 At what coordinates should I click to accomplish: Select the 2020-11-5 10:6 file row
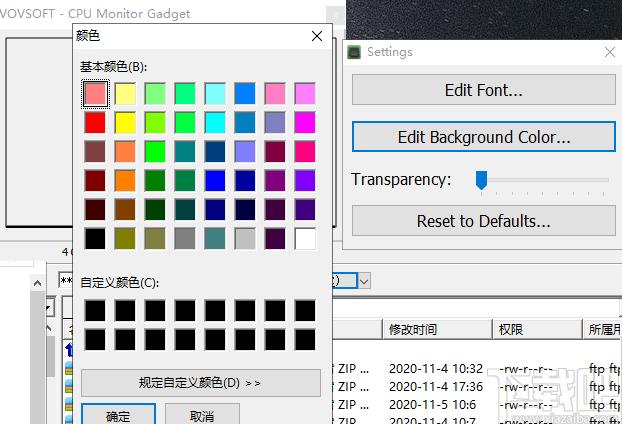coord(477,405)
